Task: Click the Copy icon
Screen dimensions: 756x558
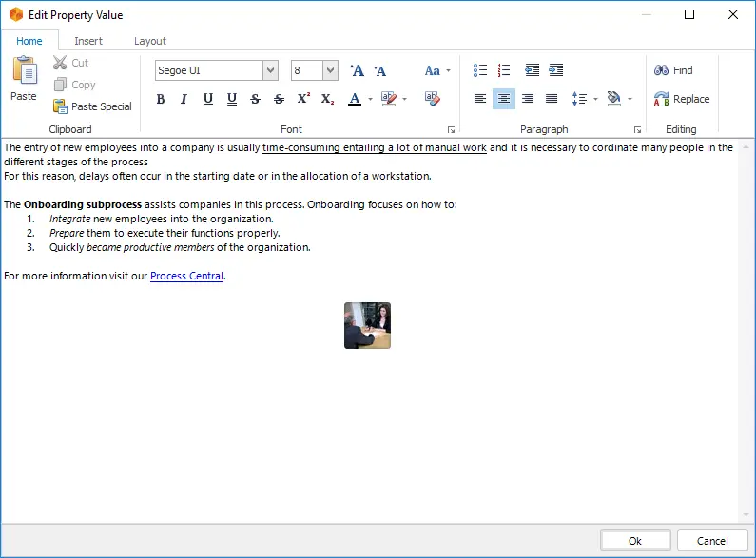Action: (60, 85)
